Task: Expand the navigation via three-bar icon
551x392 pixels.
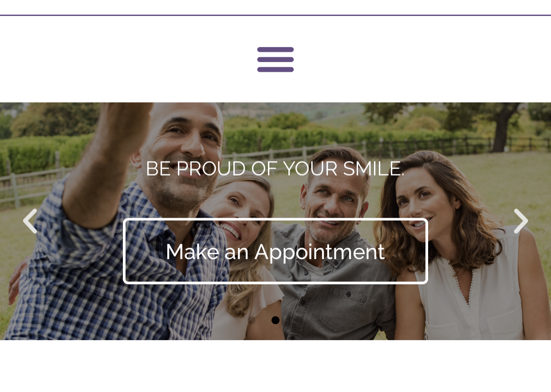Action: coord(275,59)
